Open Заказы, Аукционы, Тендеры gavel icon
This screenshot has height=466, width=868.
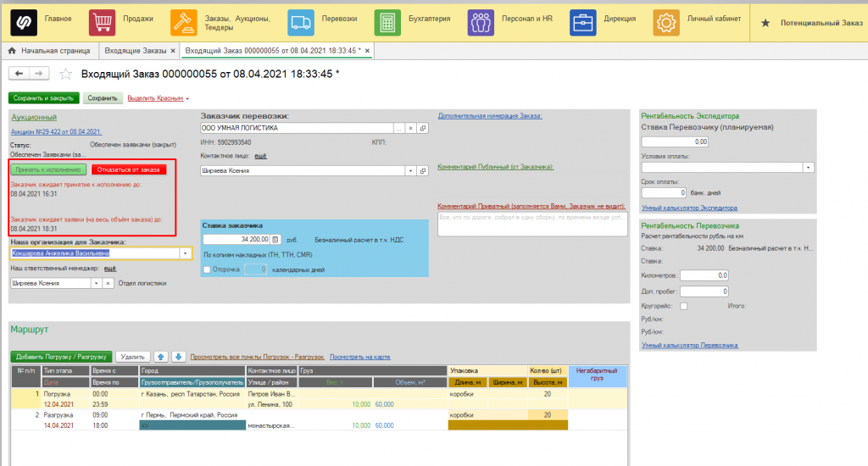183,22
